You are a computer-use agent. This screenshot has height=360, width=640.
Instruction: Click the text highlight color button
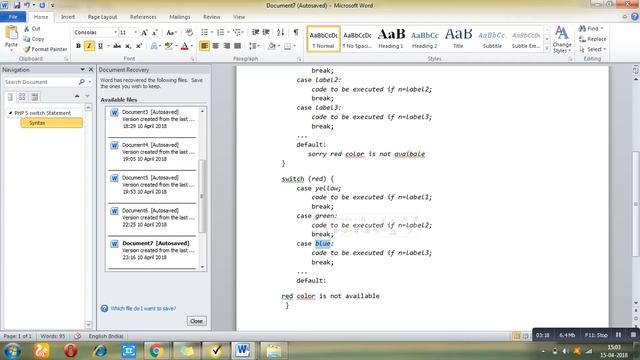coord(168,46)
